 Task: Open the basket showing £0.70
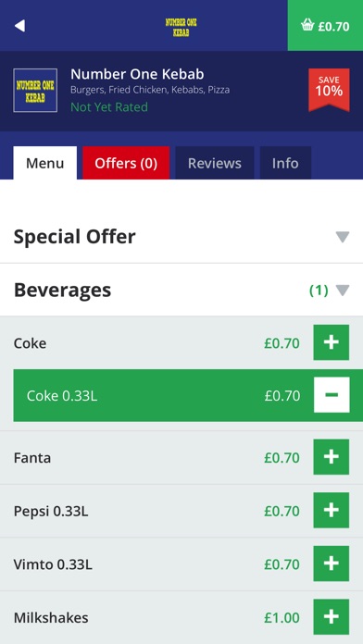[x=325, y=26]
